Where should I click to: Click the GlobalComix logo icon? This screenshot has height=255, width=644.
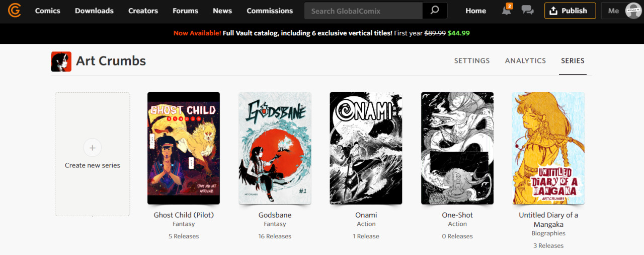coord(14,10)
